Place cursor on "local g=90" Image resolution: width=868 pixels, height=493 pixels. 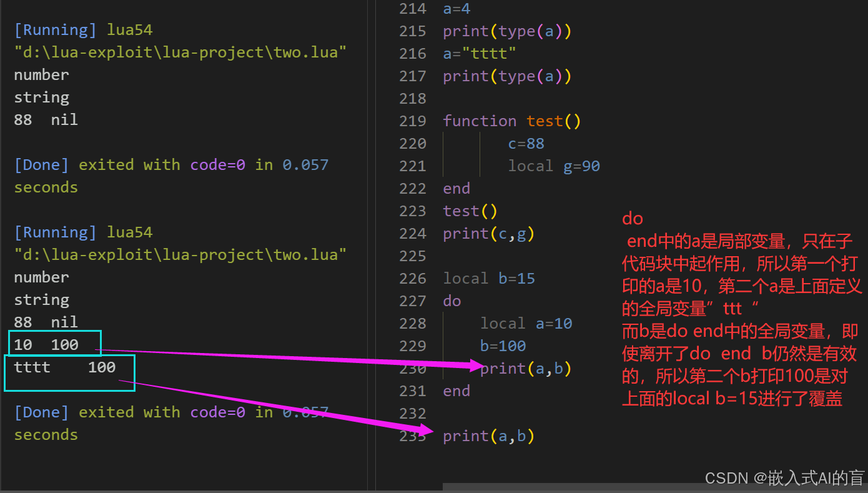point(554,166)
